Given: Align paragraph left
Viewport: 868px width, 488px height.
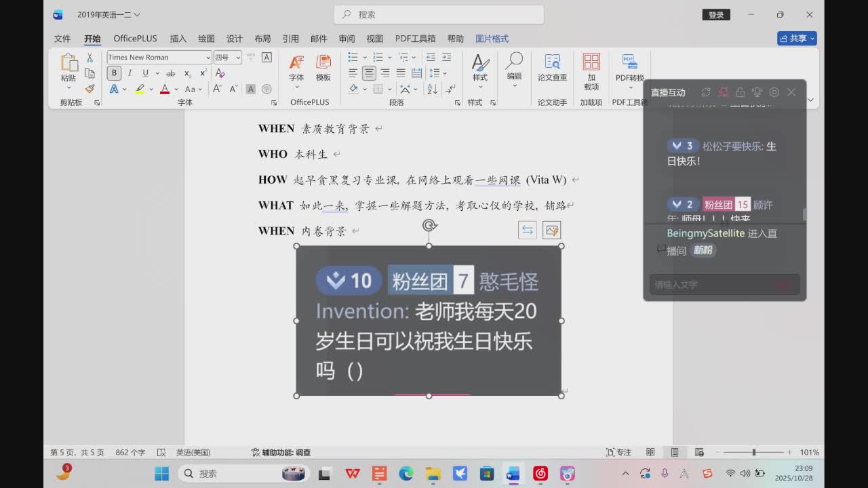Looking at the screenshot, I should (353, 73).
